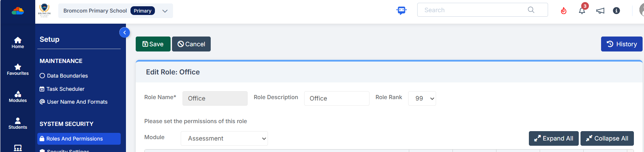
Task: Collapse the Setup side panel arrow
Action: click(x=125, y=32)
